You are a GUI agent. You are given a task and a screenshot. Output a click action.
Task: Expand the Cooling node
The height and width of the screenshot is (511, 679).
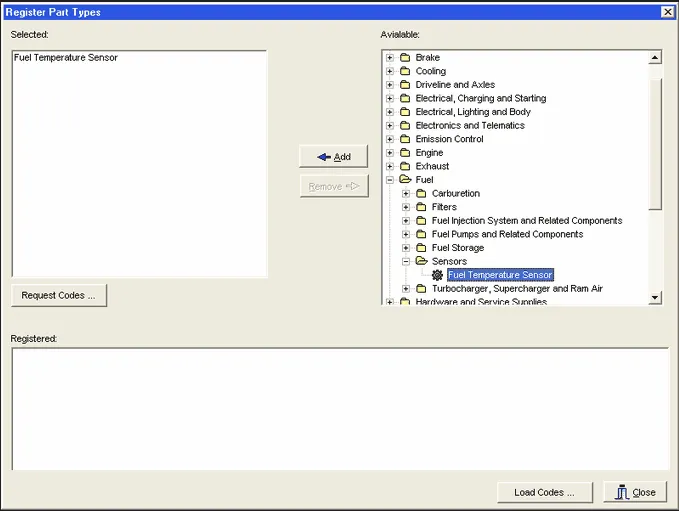point(390,71)
